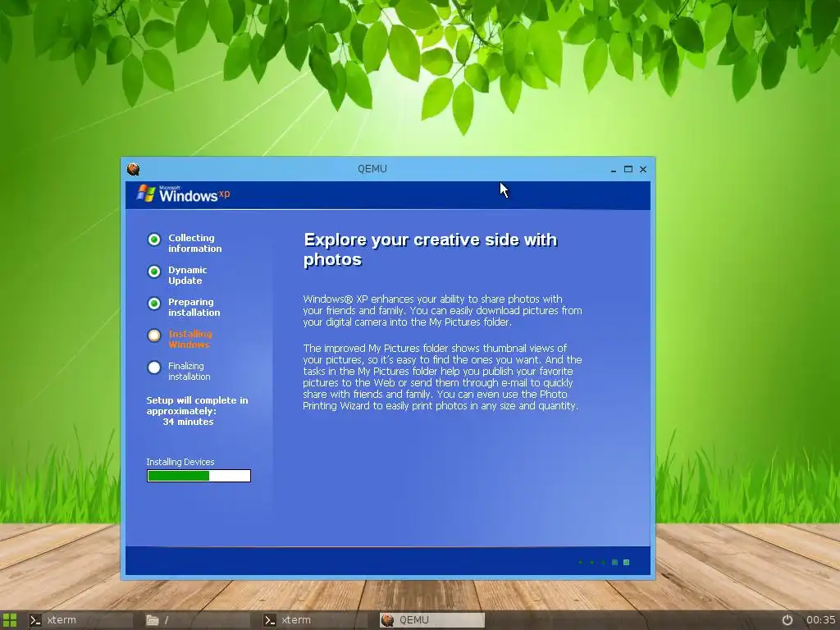Click the animated progress dots at bottom right
The width and height of the screenshot is (840, 630).
pos(604,562)
